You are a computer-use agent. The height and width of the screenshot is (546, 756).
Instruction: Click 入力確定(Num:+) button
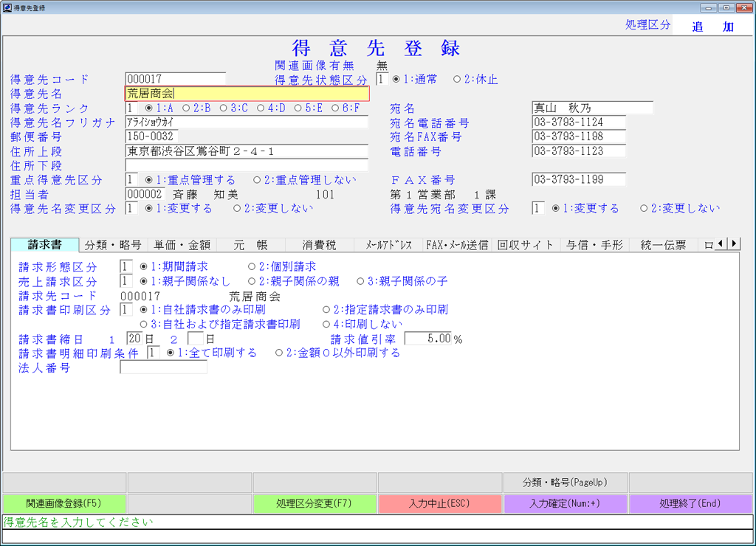(565, 504)
